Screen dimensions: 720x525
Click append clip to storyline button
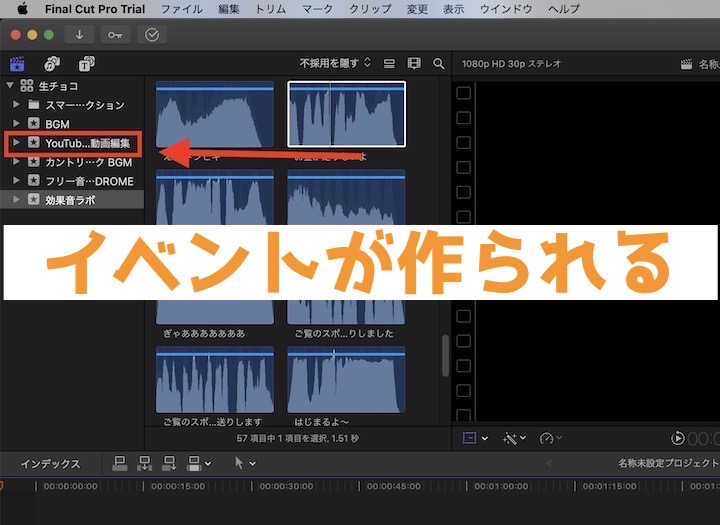(x=169, y=463)
